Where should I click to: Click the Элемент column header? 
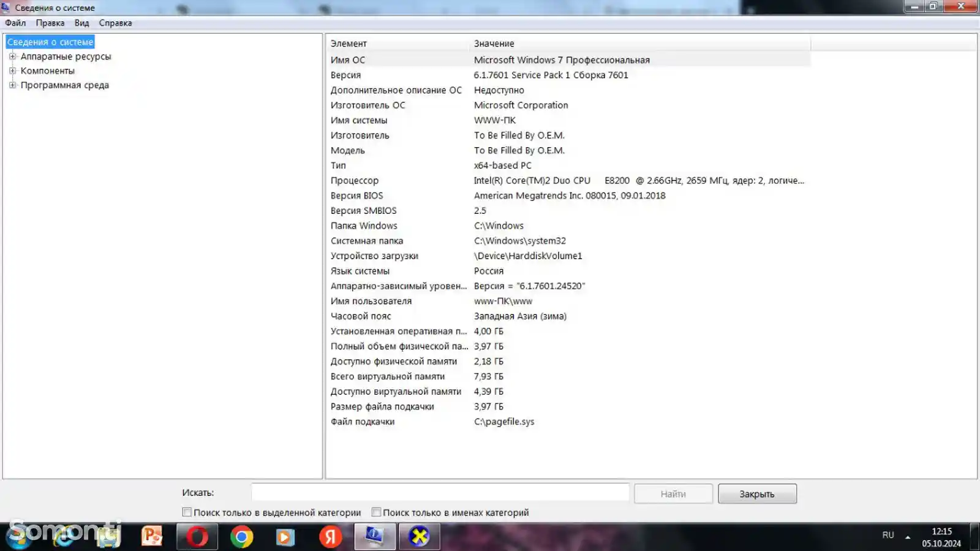tap(398, 44)
